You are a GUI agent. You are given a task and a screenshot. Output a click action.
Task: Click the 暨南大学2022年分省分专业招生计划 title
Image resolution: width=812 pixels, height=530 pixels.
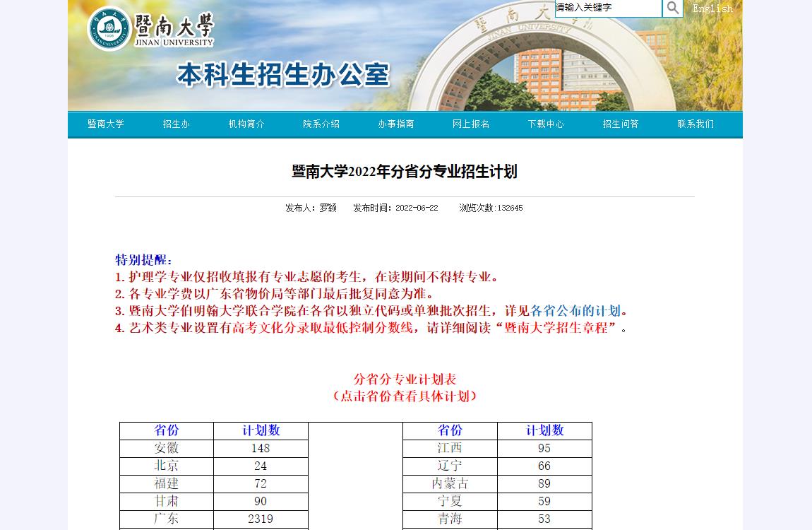[x=405, y=172]
